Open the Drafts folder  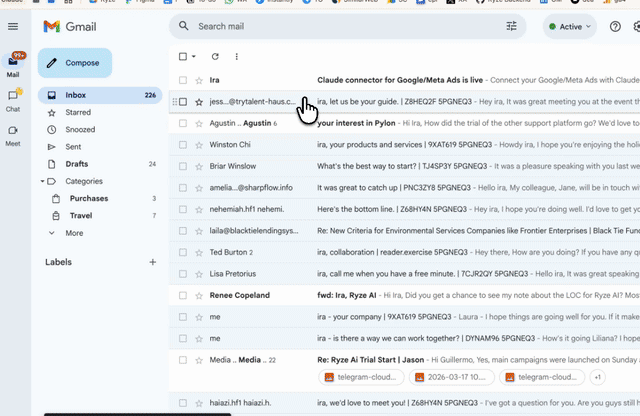point(100,164)
